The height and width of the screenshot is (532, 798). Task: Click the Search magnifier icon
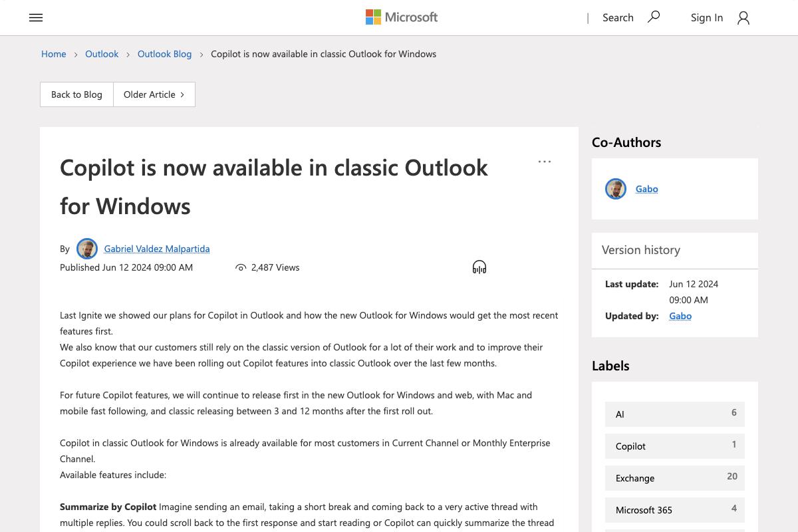(654, 17)
